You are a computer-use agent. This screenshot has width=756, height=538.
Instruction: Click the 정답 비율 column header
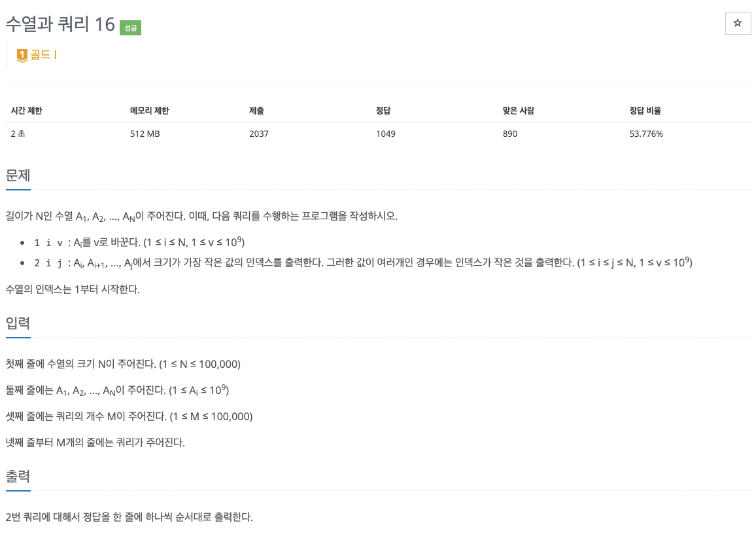coord(645,111)
